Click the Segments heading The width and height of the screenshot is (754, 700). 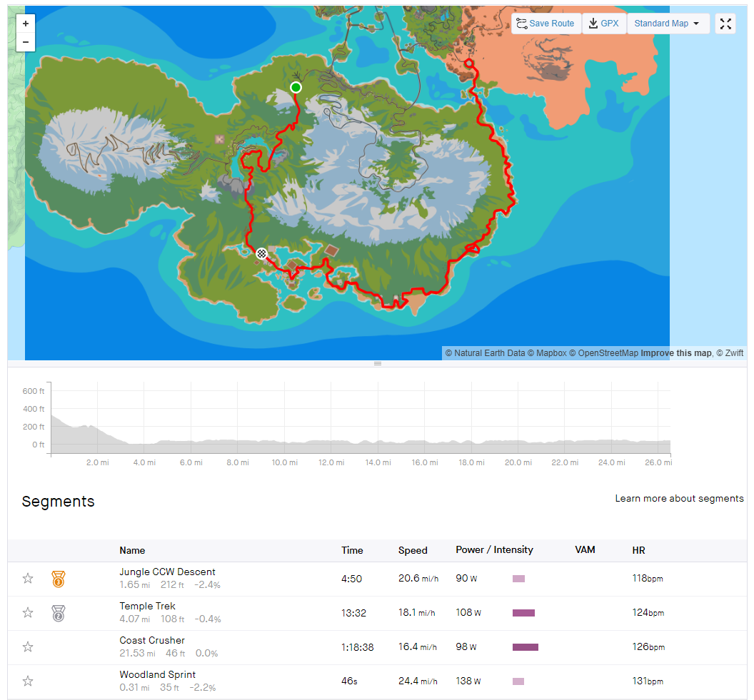click(x=58, y=502)
